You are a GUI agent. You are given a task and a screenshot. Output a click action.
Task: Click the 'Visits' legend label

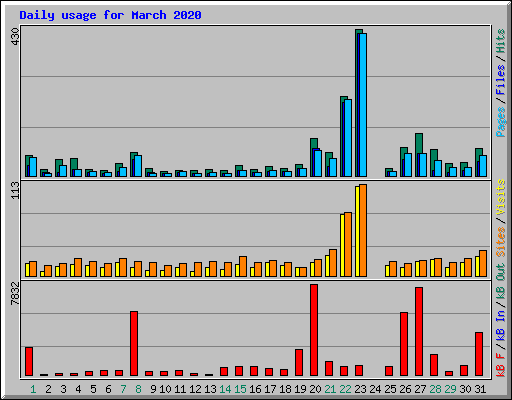[x=501, y=197]
